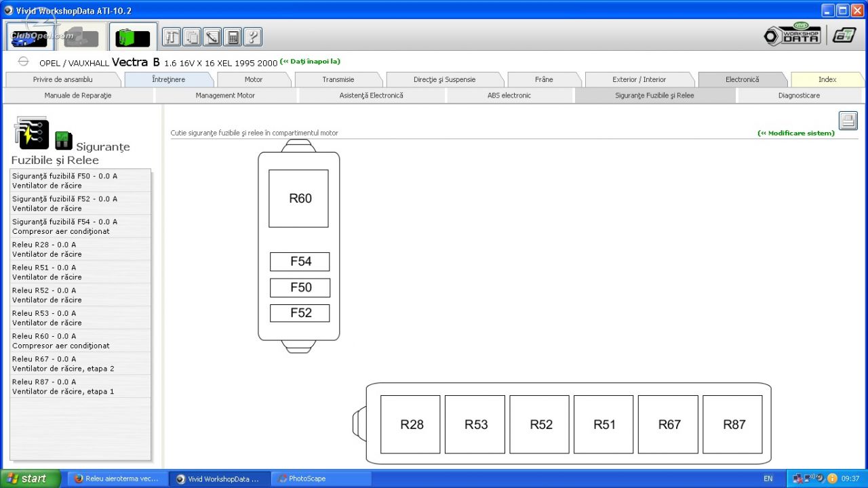The height and width of the screenshot is (488, 868).
Task: Select the blue car vehicle type button
Action: click(x=31, y=37)
